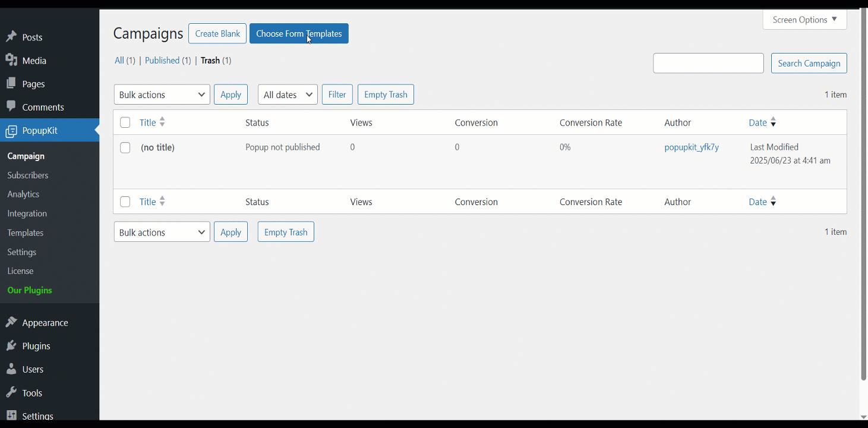Click the sidebar Settings icon
The image size is (868, 428).
11,416
